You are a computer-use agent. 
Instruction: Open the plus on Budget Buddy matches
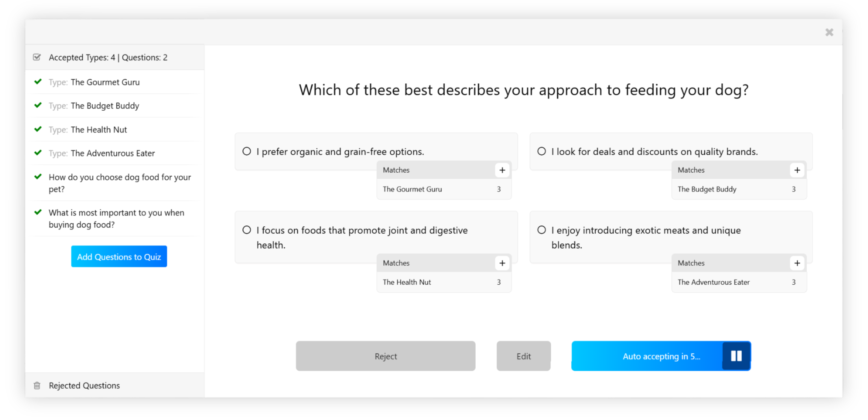tap(797, 170)
